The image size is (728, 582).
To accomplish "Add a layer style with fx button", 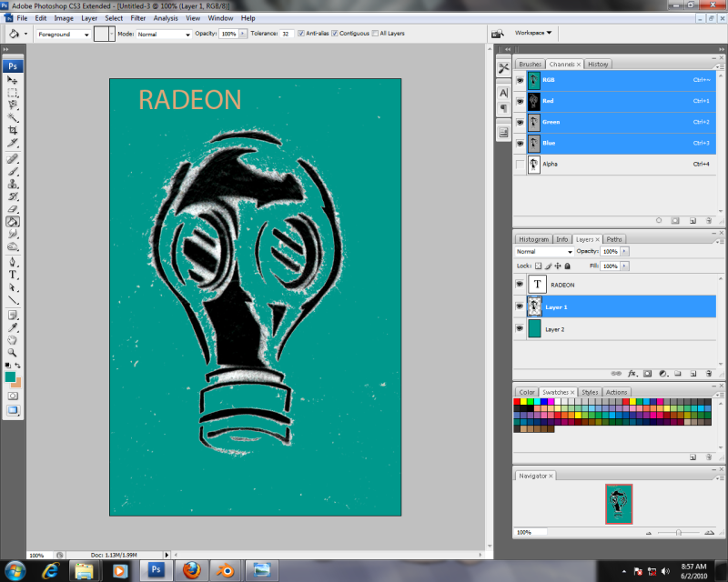I will tap(632, 374).
